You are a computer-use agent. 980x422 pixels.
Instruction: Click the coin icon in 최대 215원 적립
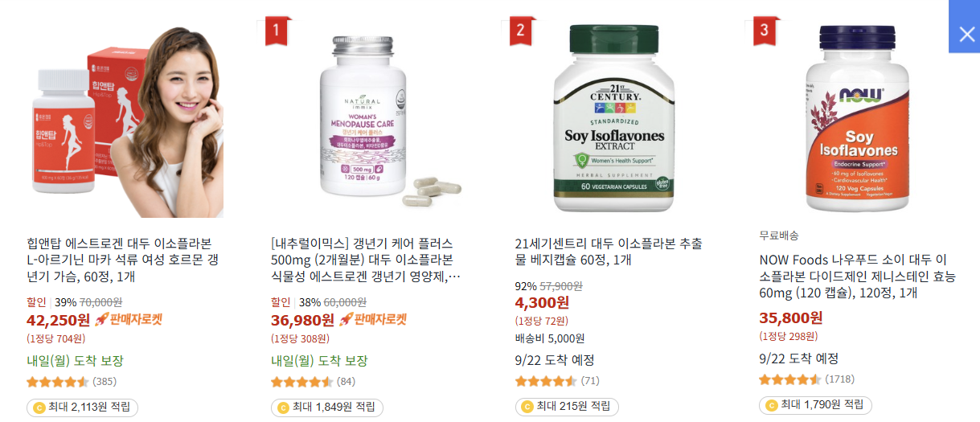527,407
